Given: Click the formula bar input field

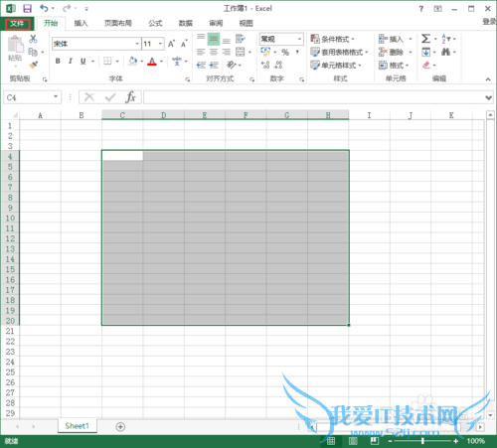Looking at the screenshot, I should point(314,97).
